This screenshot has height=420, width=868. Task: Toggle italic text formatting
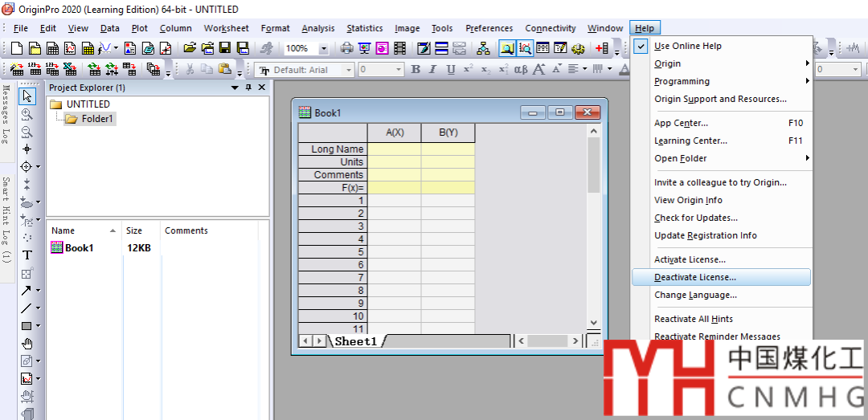(x=433, y=70)
